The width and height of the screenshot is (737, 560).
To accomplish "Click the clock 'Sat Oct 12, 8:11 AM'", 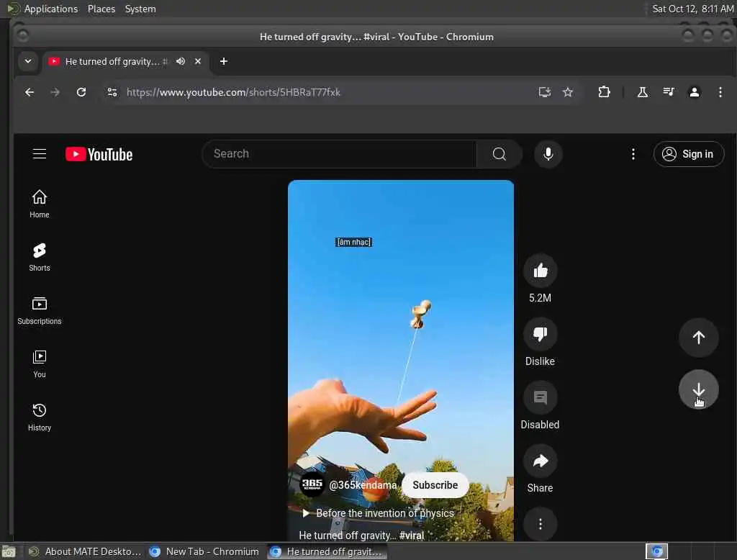I will (693, 9).
